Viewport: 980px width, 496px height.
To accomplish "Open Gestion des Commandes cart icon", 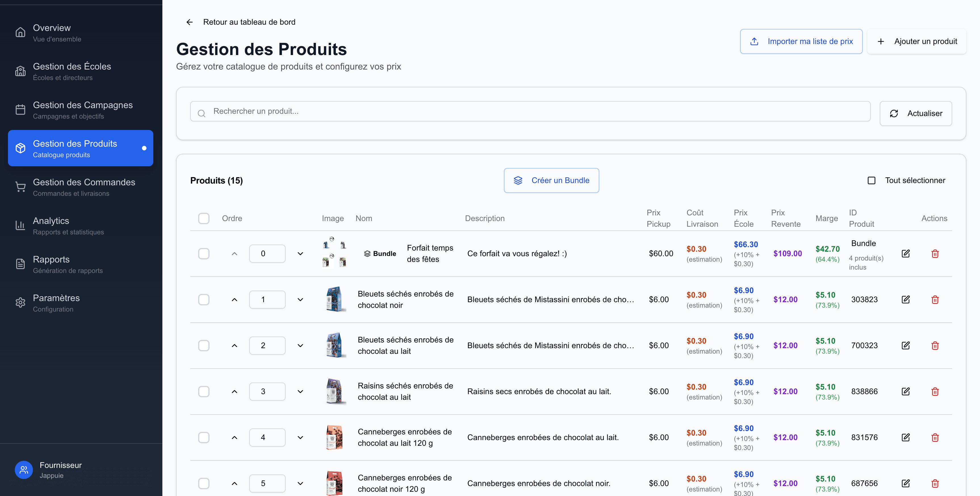I will coord(20,187).
